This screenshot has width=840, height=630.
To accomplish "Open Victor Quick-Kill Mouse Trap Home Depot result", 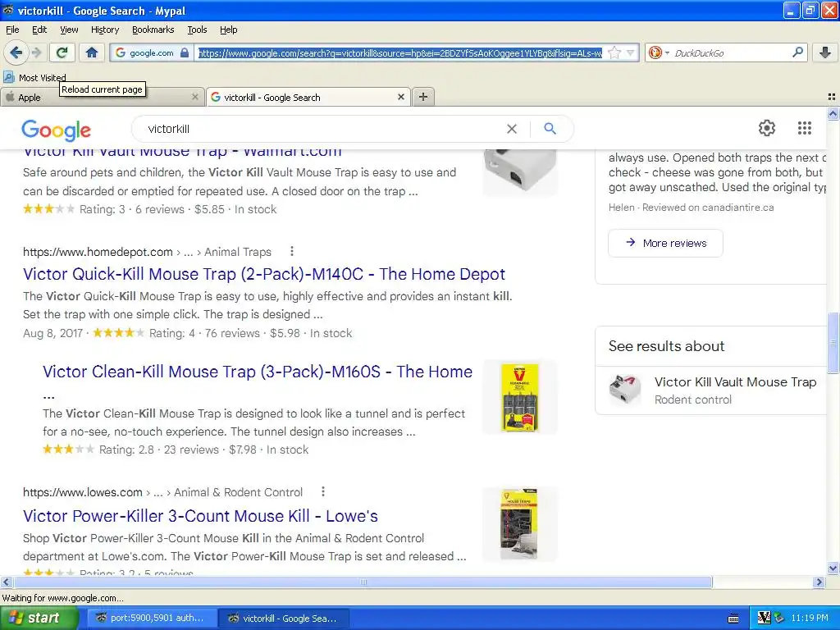I will (263, 274).
